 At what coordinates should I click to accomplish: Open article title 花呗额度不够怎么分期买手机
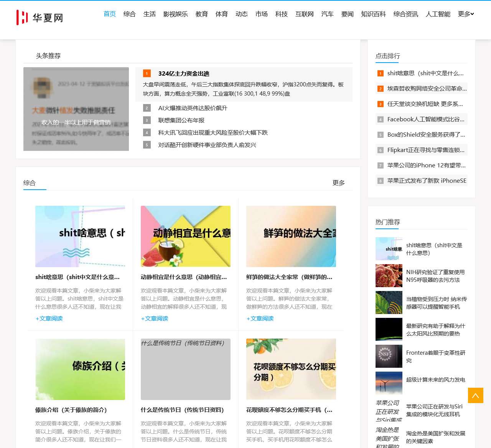coord(289,410)
